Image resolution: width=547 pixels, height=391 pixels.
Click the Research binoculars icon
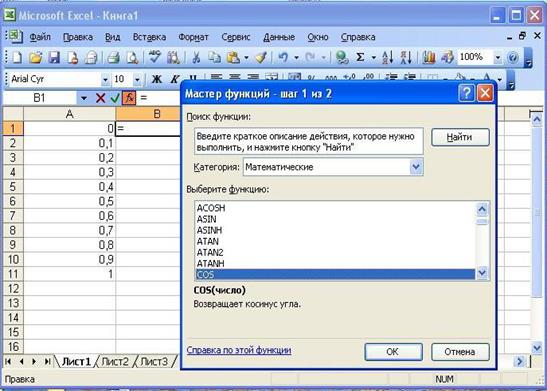(173, 58)
